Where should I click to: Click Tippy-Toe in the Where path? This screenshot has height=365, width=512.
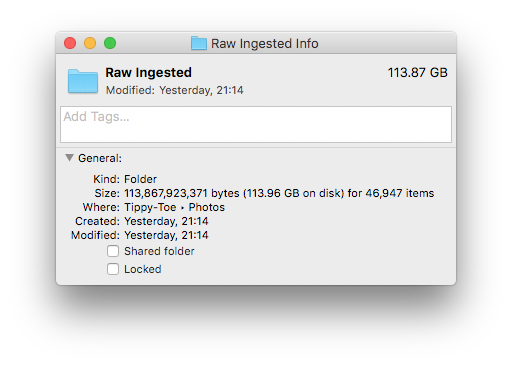[x=150, y=207]
